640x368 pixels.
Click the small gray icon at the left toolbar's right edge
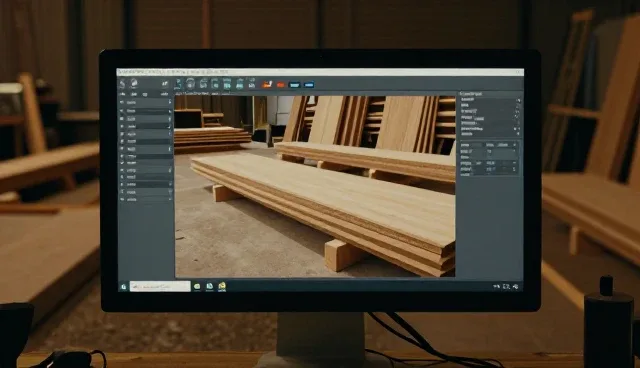coord(165,84)
